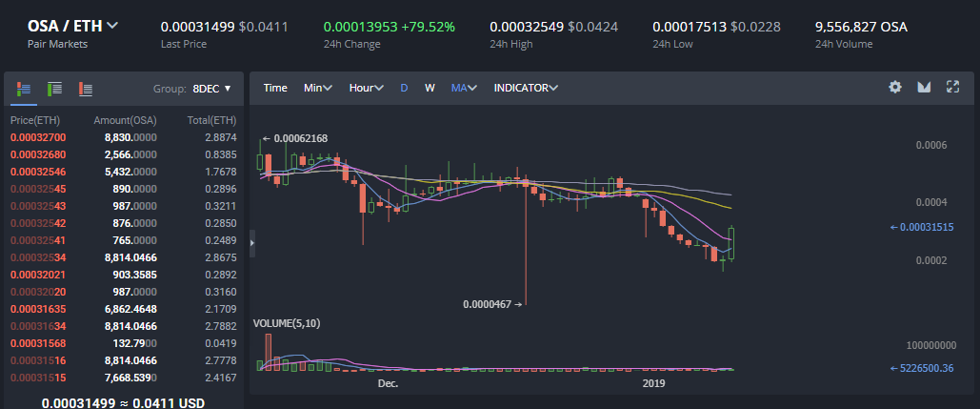Image resolution: width=980 pixels, height=409 pixels.
Task: Click sell order priced 0.00032700
Action: coord(38,138)
